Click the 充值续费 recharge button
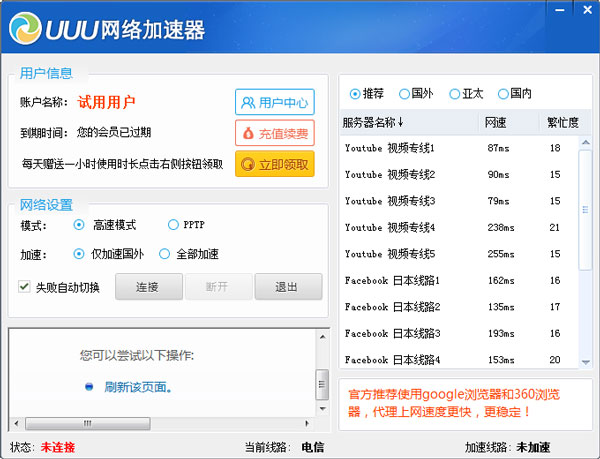Viewport: 600px width, 459px height. 275,133
